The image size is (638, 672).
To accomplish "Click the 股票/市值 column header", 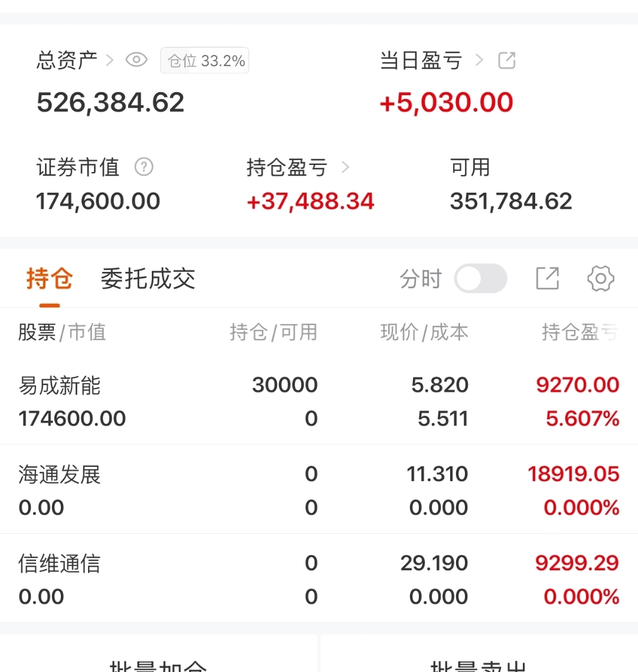I will coord(62,332).
